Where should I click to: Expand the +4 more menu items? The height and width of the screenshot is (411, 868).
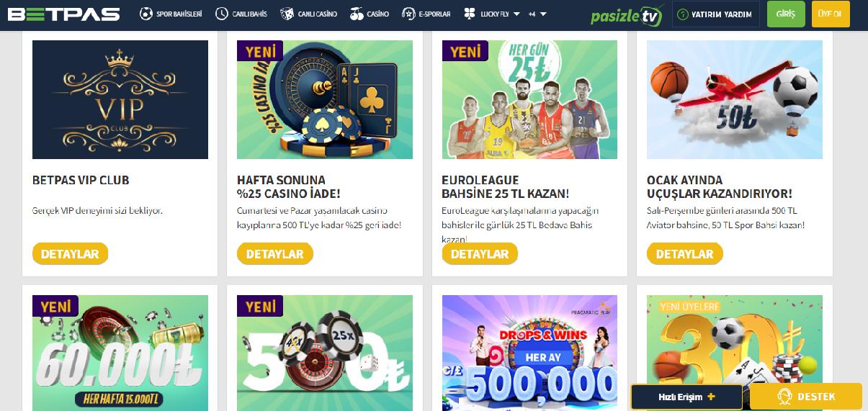pos(537,14)
